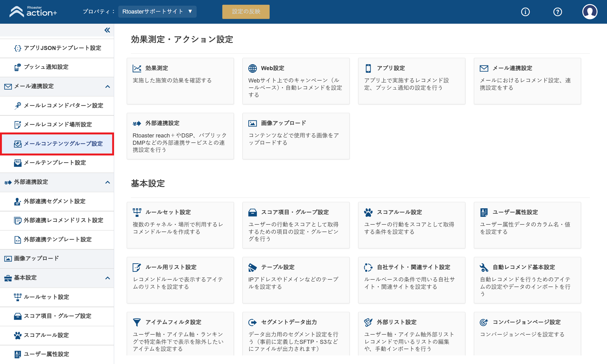Screen dimensions: 607x364
Task: Click the 外部連携テンプレート設定 file icon
Action: [17, 240]
